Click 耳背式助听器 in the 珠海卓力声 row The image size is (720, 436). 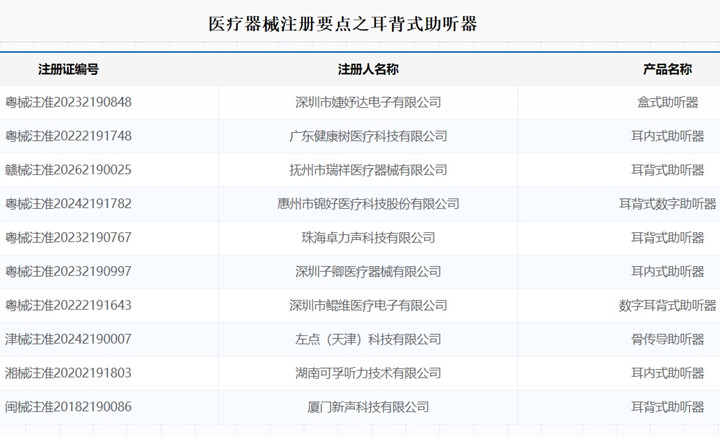[x=668, y=237]
